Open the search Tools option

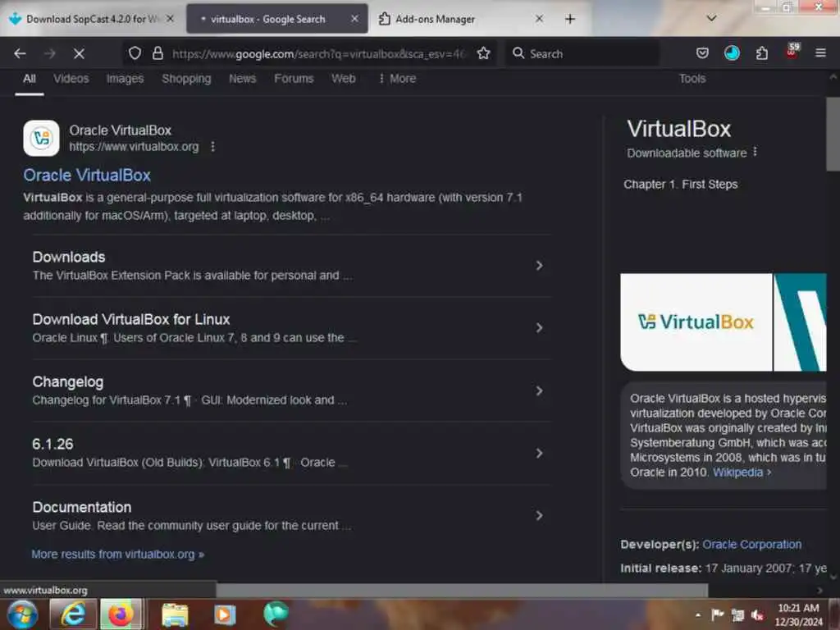692,79
